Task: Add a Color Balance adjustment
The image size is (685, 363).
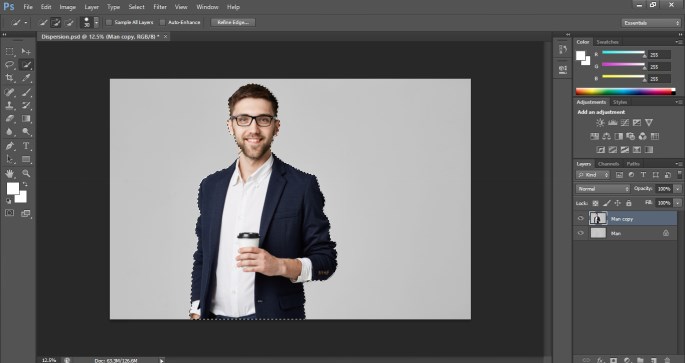Action: click(606, 136)
